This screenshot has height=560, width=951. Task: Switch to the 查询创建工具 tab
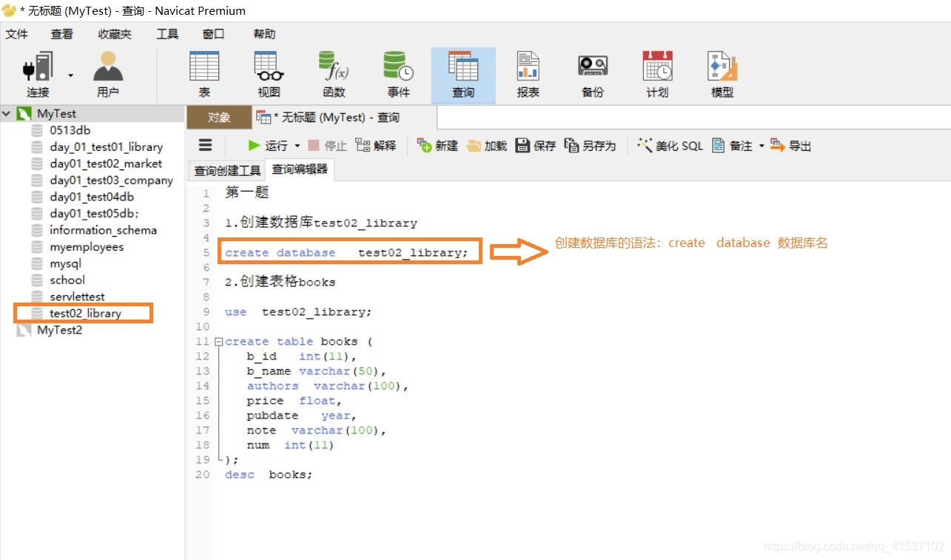coord(227,171)
